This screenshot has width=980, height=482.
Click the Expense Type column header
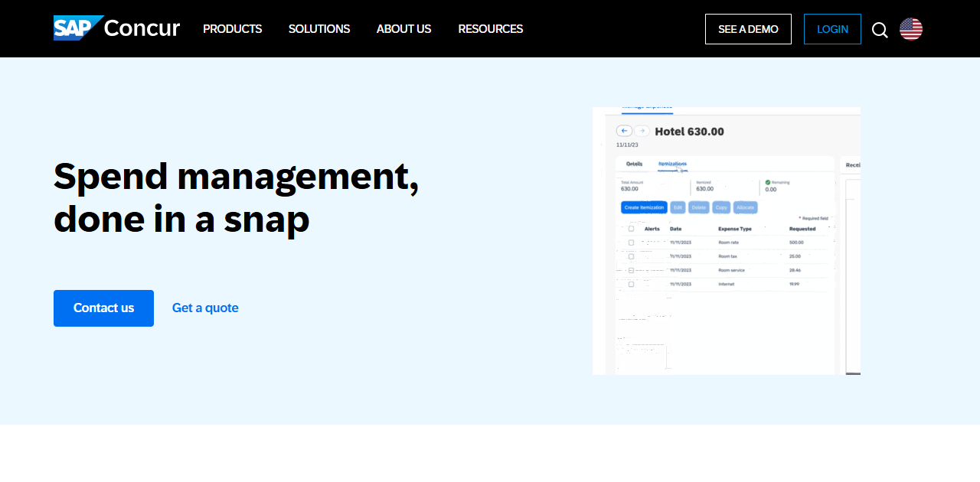[735, 229]
